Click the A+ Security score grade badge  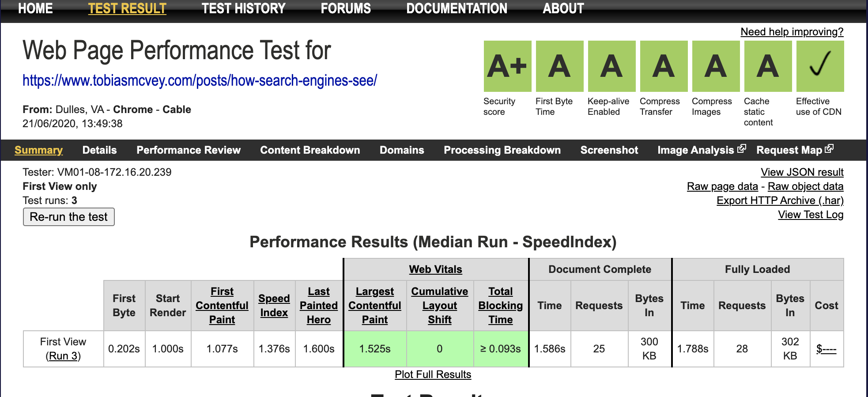click(x=507, y=66)
